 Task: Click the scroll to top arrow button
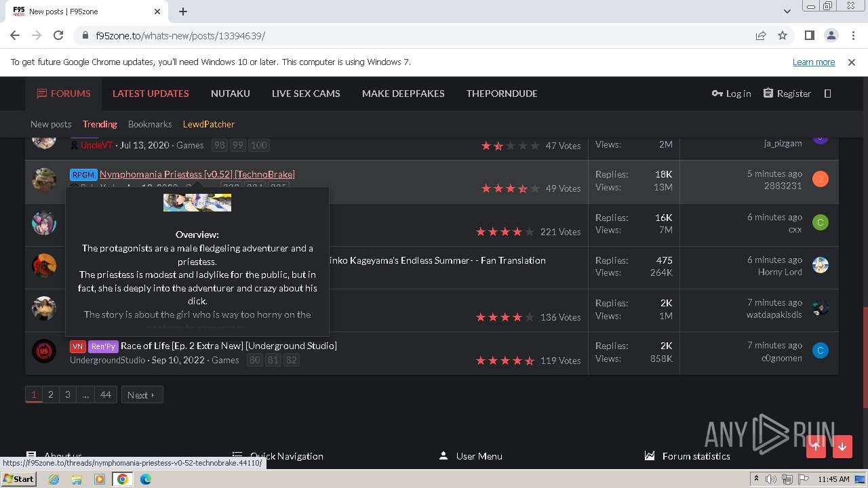coord(816,447)
